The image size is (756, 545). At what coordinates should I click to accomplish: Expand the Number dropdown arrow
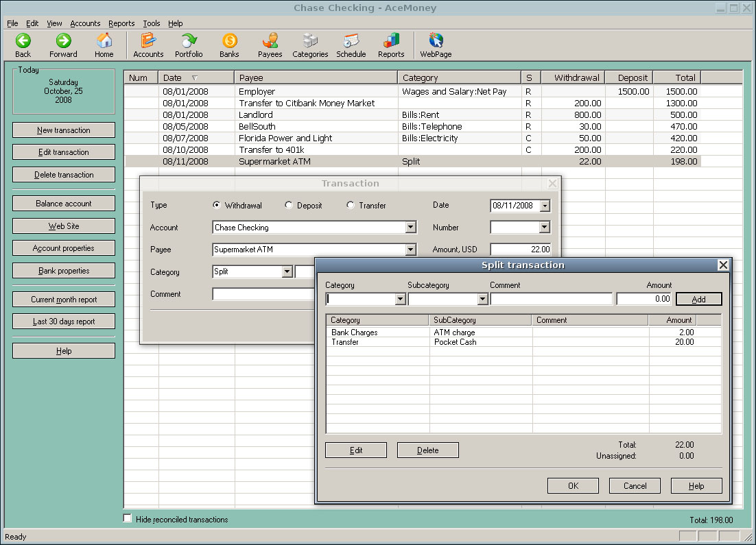544,227
